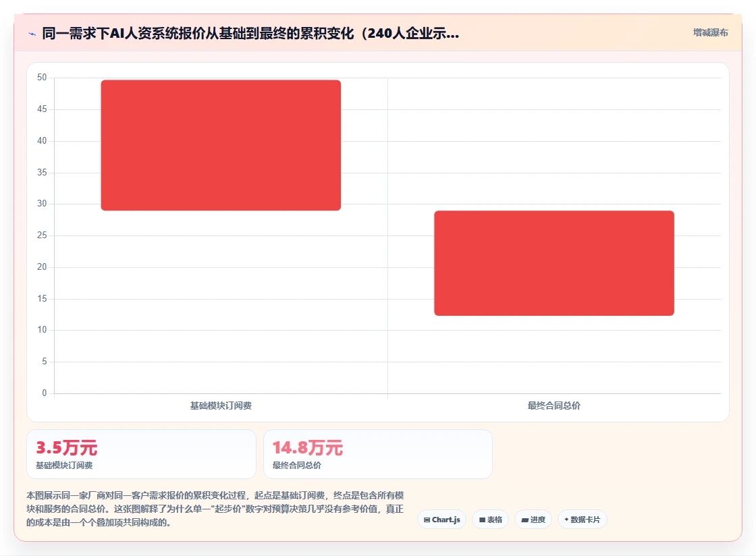Click the y-axis value 15

pyautogui.click(x=42, y=299)
